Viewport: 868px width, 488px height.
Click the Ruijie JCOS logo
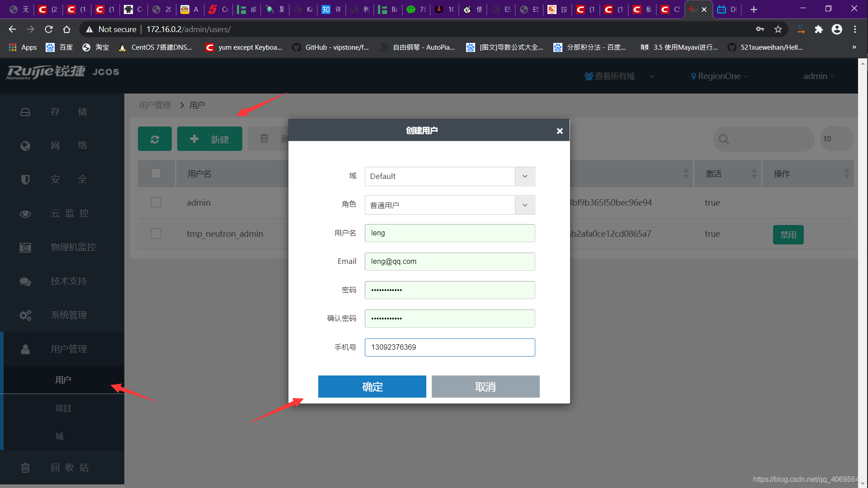[x=63, y=72]
